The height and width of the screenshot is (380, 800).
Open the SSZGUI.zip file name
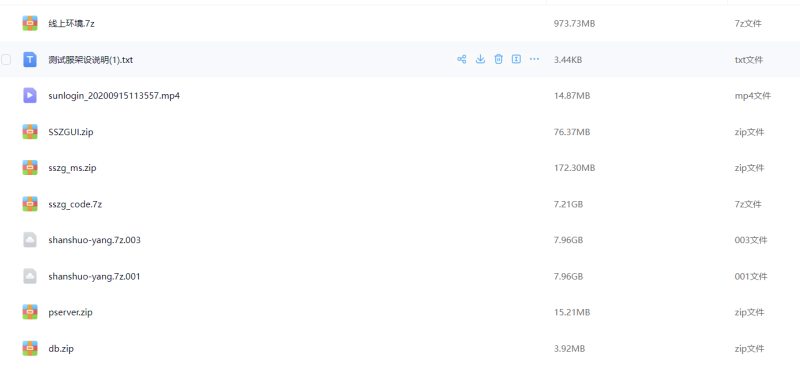(x=71, y=132)
